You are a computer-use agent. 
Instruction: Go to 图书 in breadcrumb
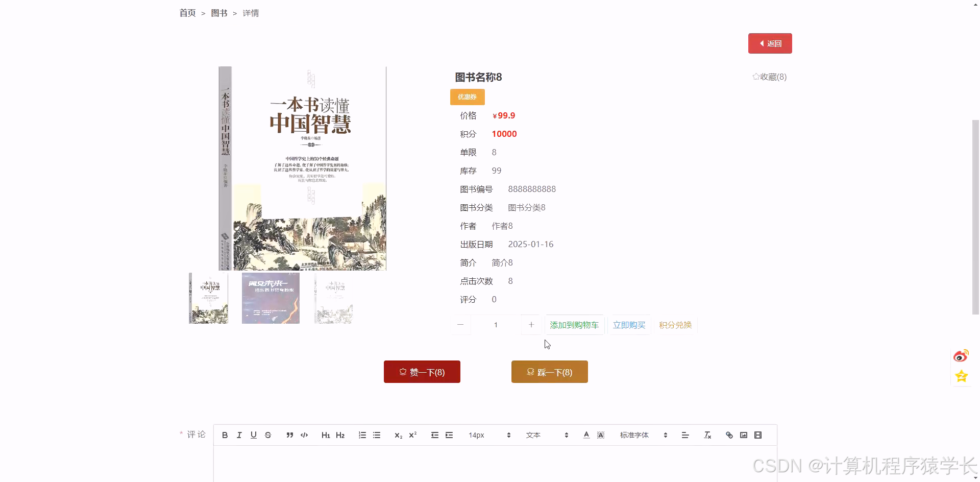[219, 13]
